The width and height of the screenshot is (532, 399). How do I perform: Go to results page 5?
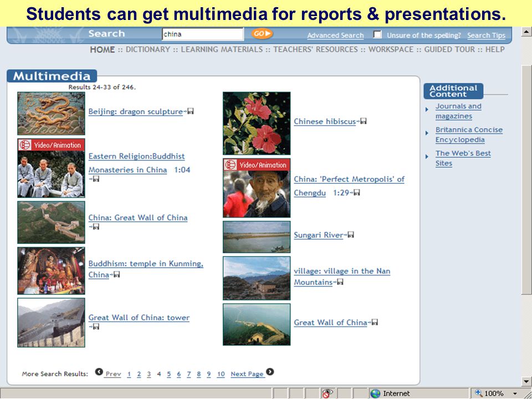169,374
